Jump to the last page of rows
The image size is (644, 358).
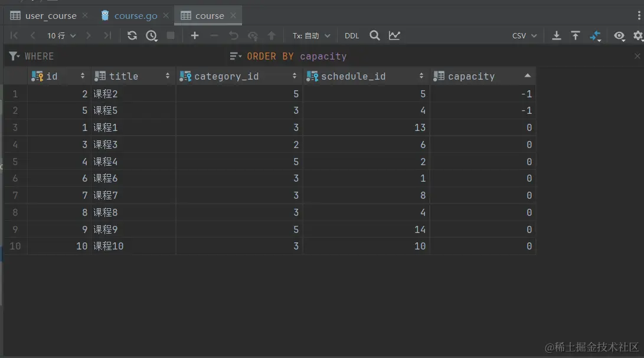point(107,36)
